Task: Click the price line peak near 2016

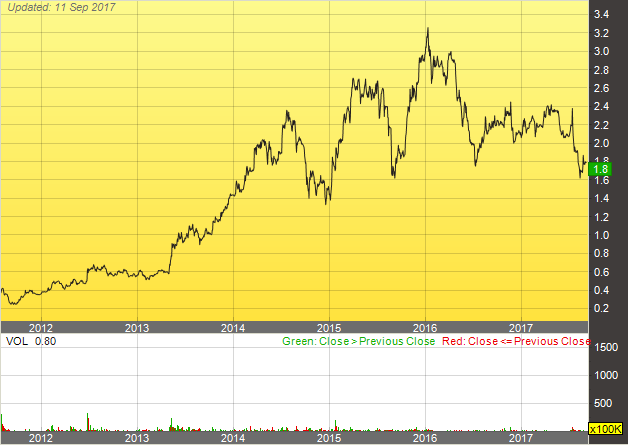Action: click(x=428, y=30)
